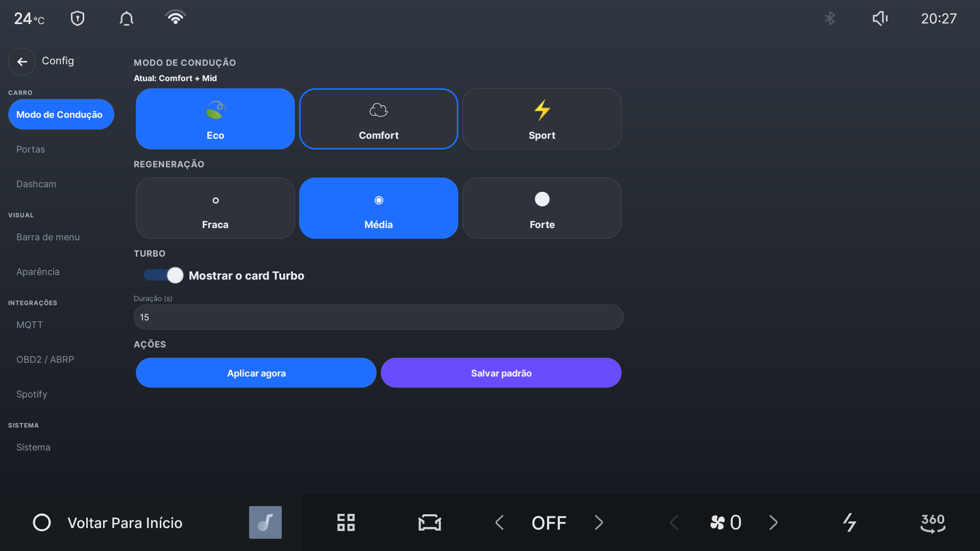Click the Duração (s) input field

(x=379, y=317)
